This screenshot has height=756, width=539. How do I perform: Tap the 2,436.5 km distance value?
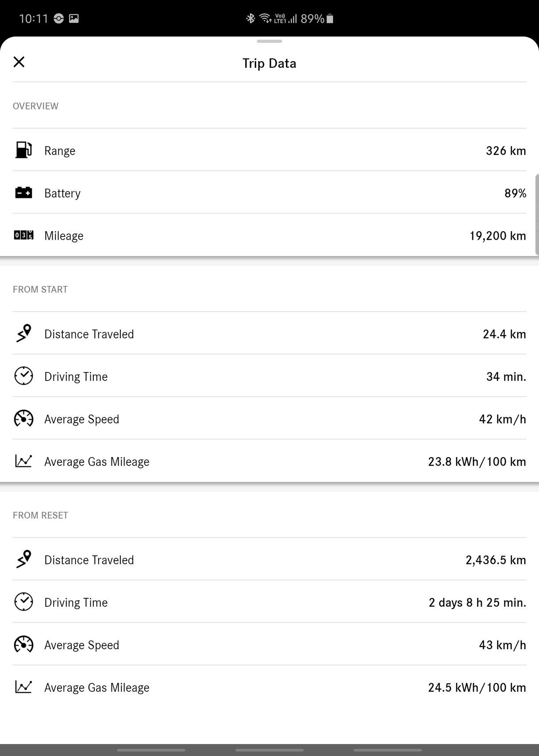[496, 560]
